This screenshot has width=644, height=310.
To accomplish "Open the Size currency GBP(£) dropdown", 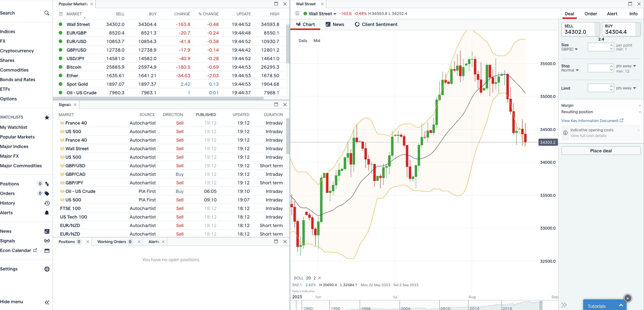I will (570, 49).
